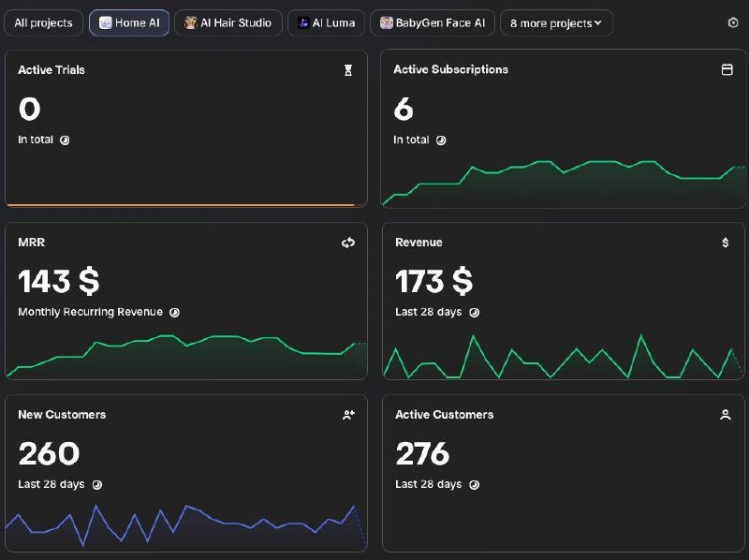Switch to the AI Luma project
This screenshot has height=560, width=749.
[326, 22]
